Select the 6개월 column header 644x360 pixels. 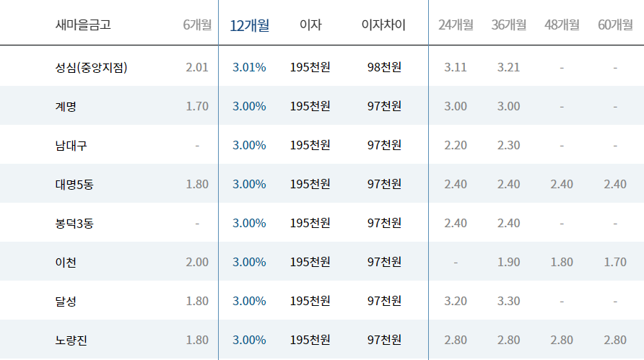click(x=197, y=25)
